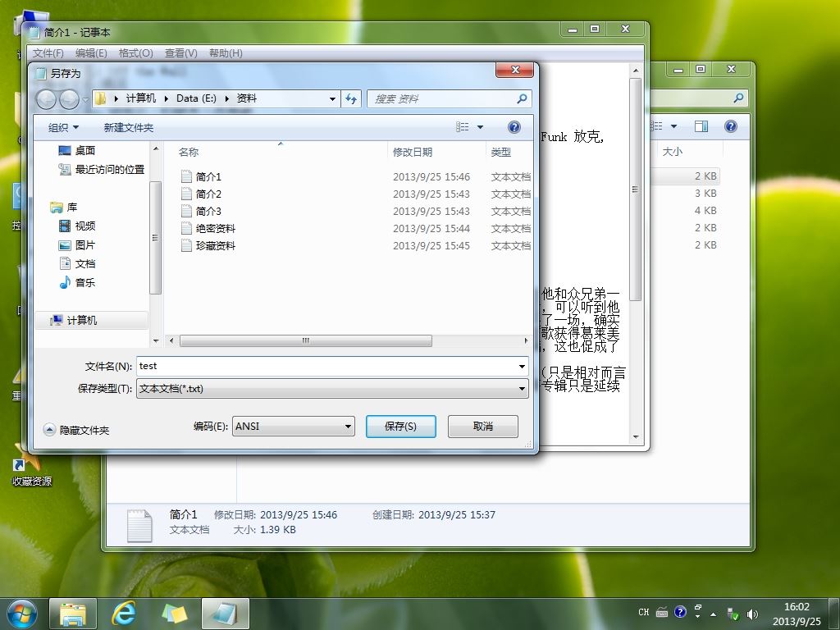Show hidden tray icons arrow
Image resolution: width=840 pixels, height=630 pixels.
point(713,614)
